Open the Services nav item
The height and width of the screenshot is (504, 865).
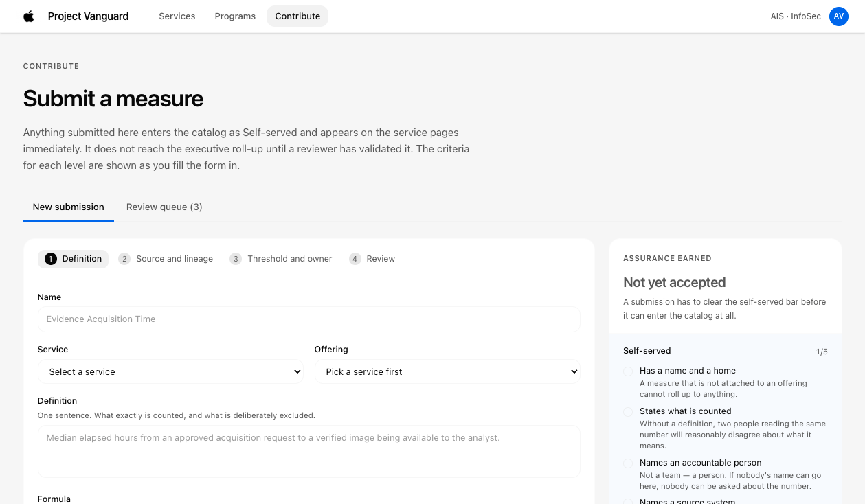177,16
